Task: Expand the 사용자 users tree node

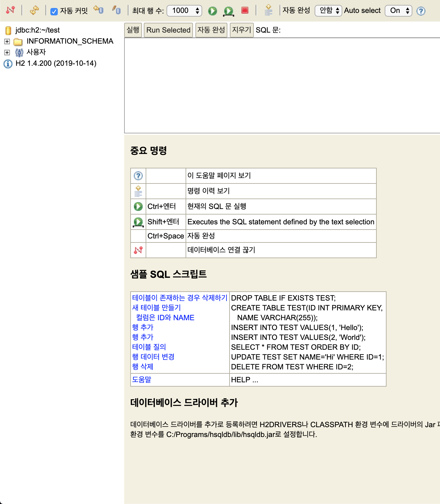Action: click(7, 52)
